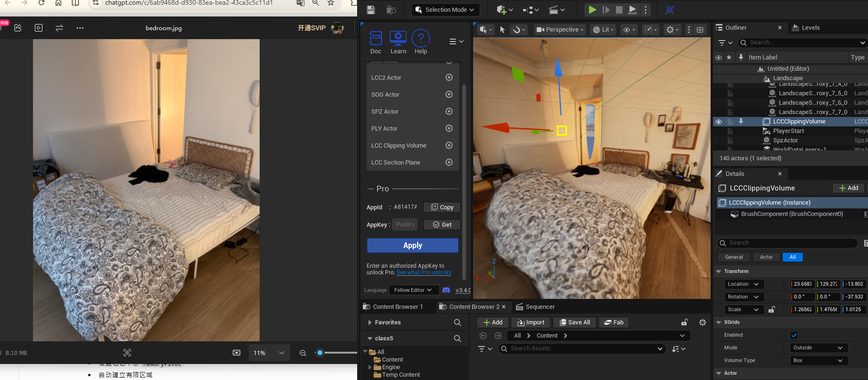Toggle the viewport layout grid icon
Screen dimensions: 868x380
coord(700,30)
